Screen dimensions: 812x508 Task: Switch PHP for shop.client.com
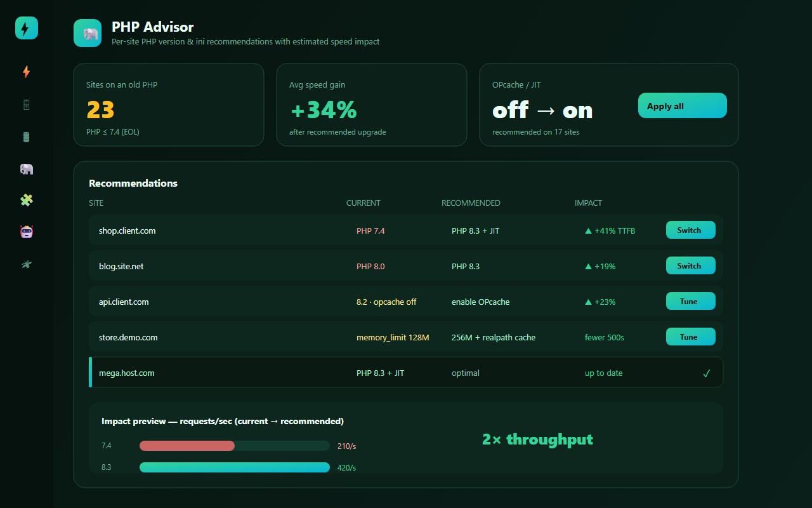(691, 230)
